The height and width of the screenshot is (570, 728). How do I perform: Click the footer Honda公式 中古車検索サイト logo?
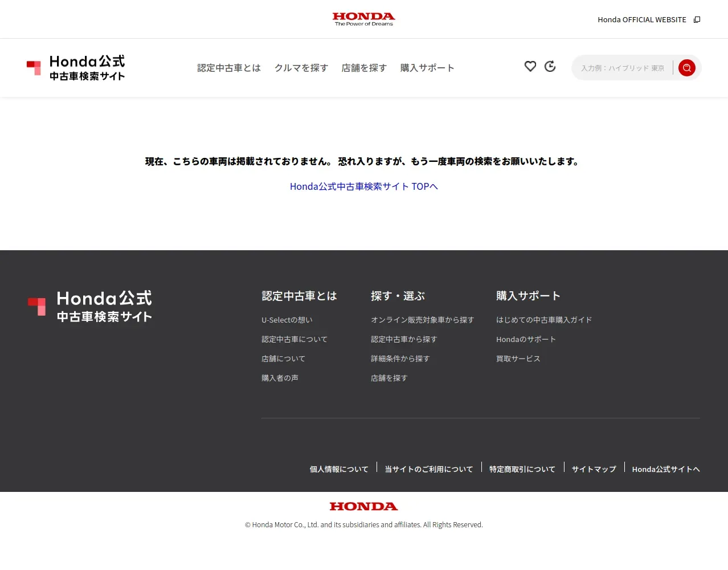90,306
